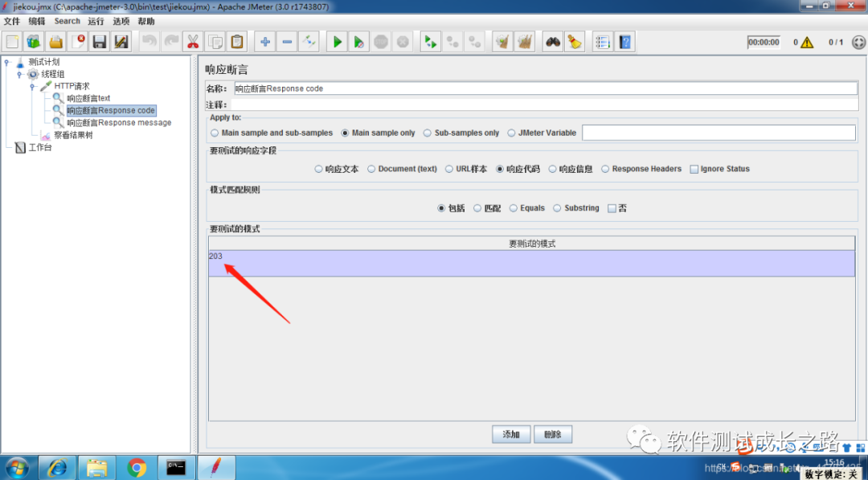Collapse the HTTP请求 tree node

point(32,86)
